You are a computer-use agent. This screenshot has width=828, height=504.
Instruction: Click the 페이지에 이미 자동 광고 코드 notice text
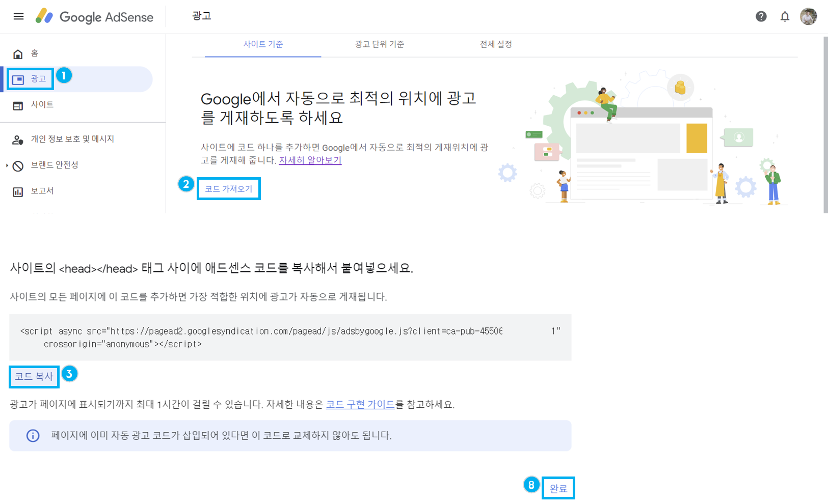coord(221,436)
